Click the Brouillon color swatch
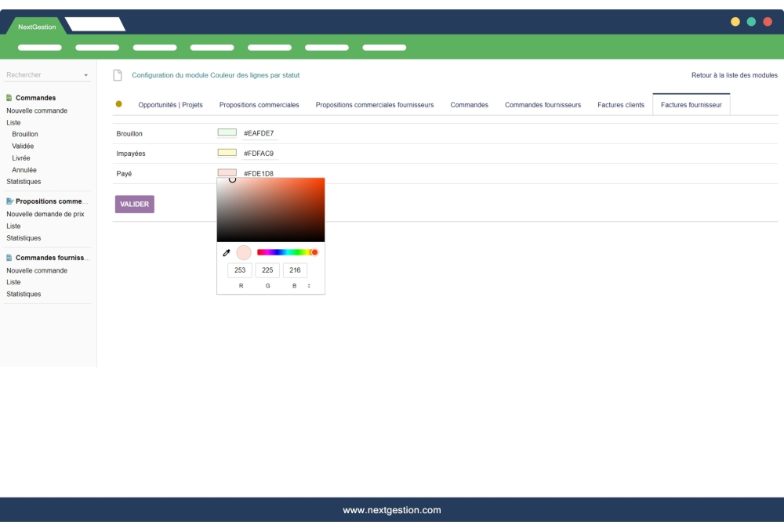This screenshot has height=532, width=784. (228, 133)
